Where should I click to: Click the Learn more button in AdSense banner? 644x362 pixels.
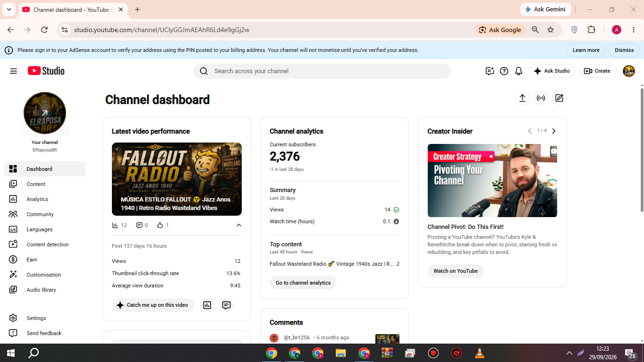(586, 50)
